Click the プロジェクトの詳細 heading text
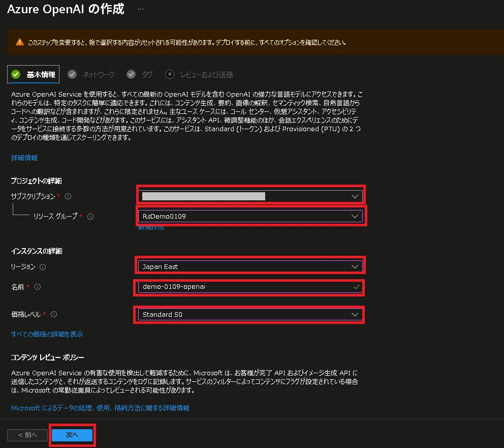Image resolution: width=504 pixels, height=448 pixels. [36, 181]
